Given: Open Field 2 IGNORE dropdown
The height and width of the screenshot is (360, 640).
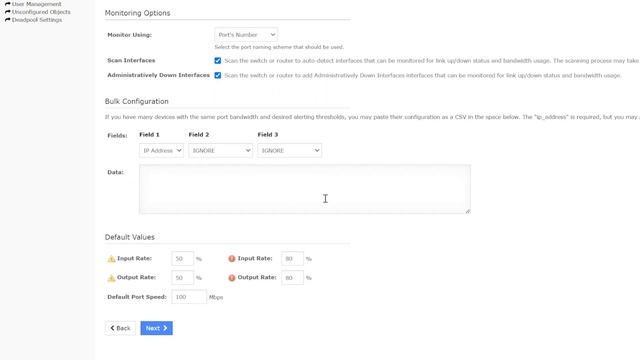Looking at the screenshot, I should pos(220,151).
